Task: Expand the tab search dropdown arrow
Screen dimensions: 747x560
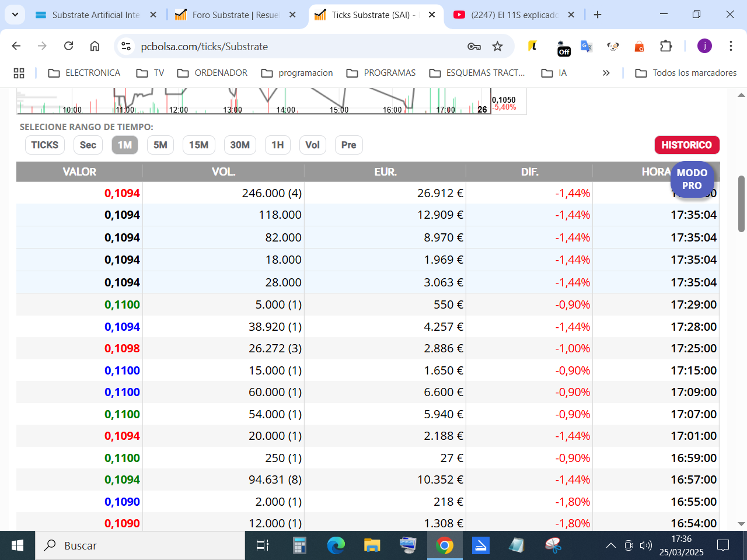Action: (x=15, y=15)
